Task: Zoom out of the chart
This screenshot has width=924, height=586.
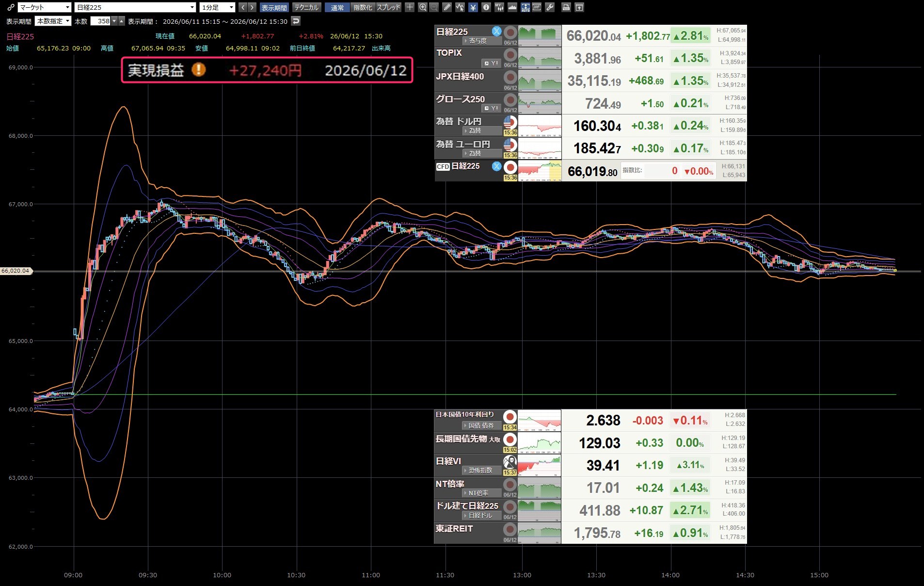Action: point(433,7)
